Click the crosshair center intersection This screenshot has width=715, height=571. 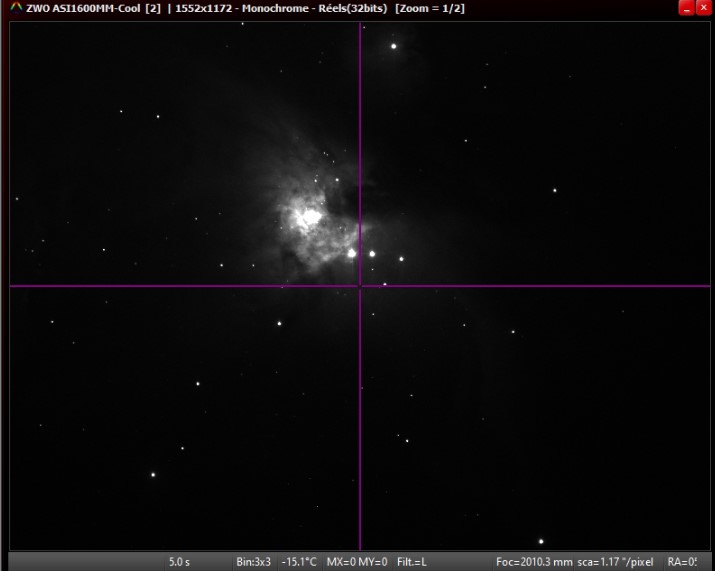tap(360, 286)
